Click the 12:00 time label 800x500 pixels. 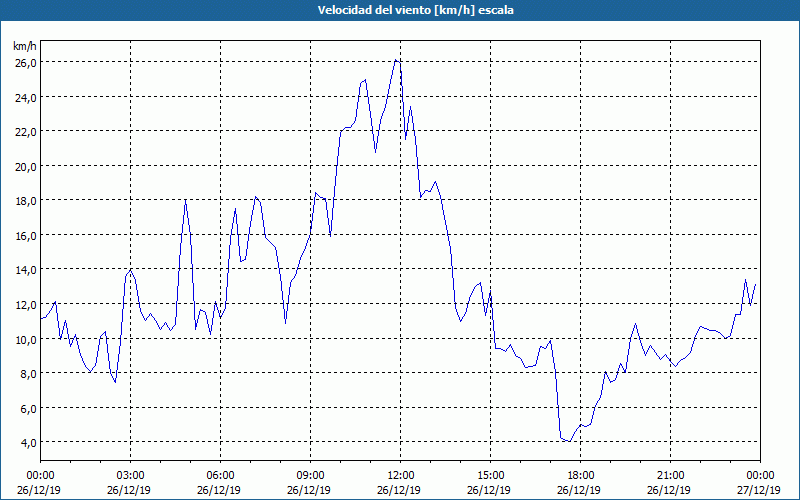pyautogui.click(x=401, y=476)
